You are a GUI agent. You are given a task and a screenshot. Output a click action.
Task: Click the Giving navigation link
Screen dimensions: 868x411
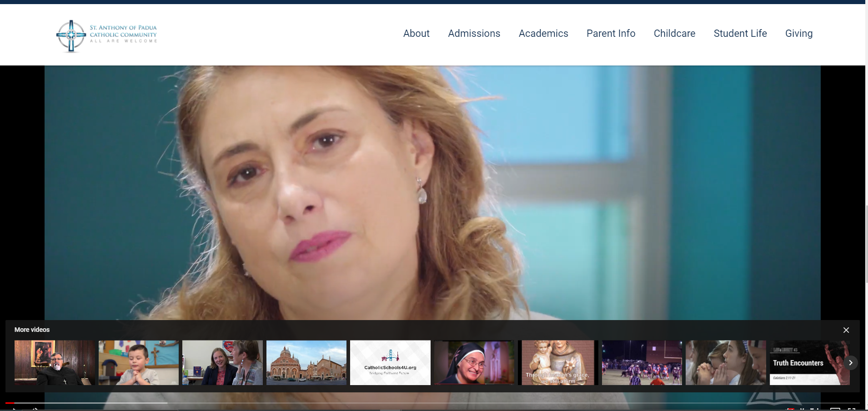point(798,34)
